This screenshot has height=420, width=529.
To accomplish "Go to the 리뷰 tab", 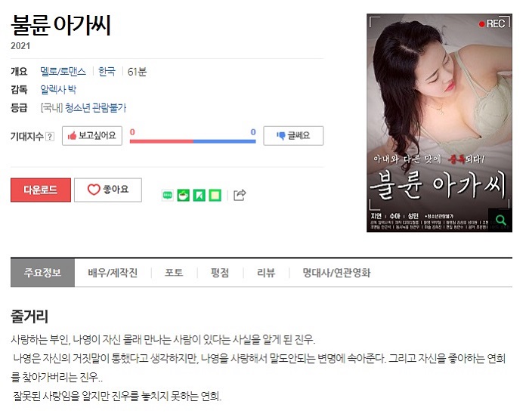I will click(x=266, y=273).
